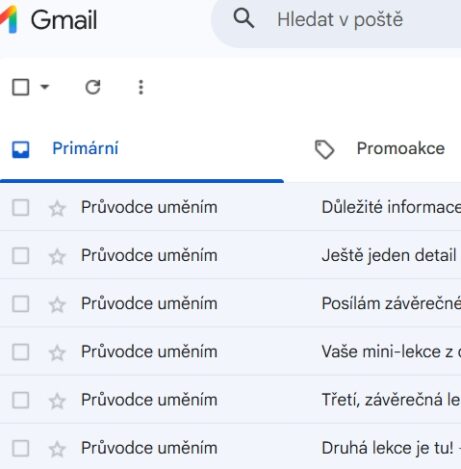The height and width of the screenshot is (469, 461).
Task: Open the 'Vaše mini-lekce z' email subject
Action: point(387,352)
